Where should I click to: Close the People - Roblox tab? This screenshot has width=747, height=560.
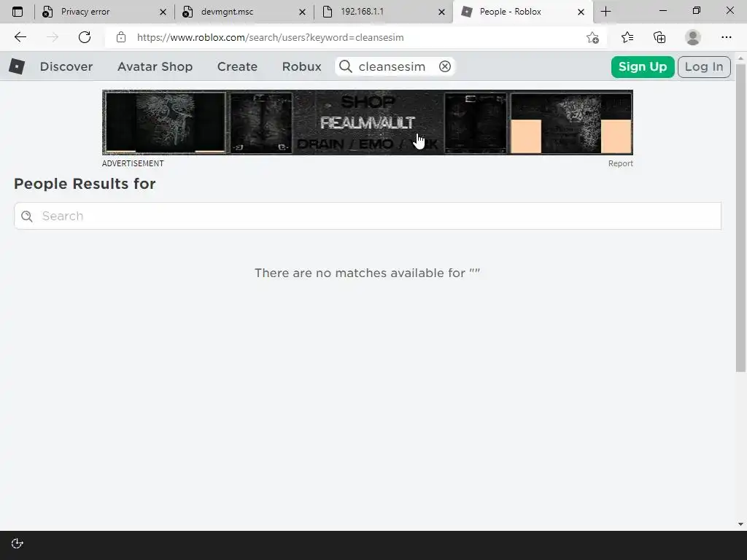point(581,12)
